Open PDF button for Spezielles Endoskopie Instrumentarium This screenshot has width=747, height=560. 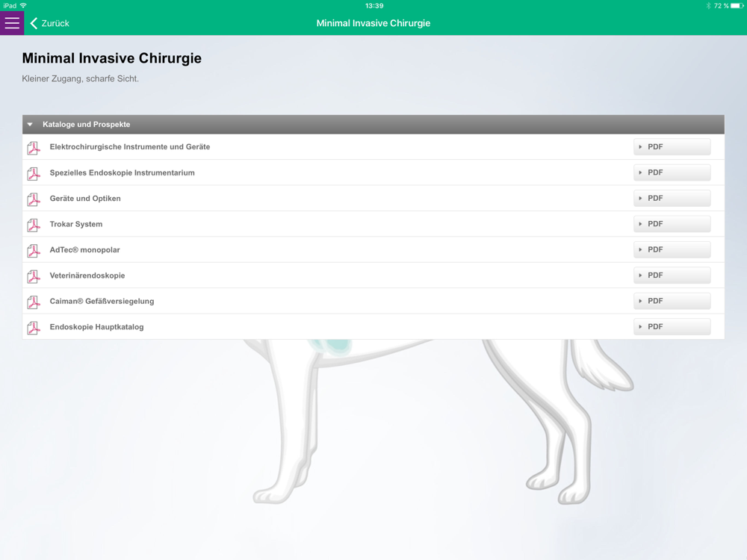[x=672, y=172]
